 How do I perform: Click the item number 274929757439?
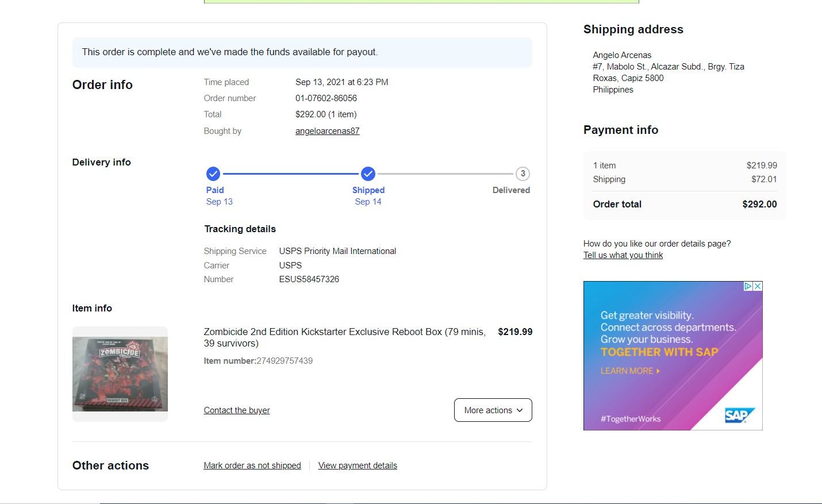click(285, 361)
